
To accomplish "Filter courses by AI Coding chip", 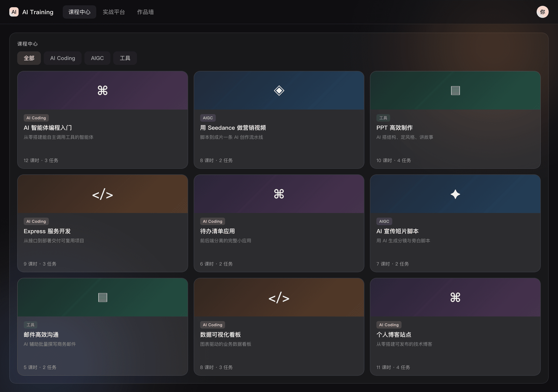I will pos(63,58).
